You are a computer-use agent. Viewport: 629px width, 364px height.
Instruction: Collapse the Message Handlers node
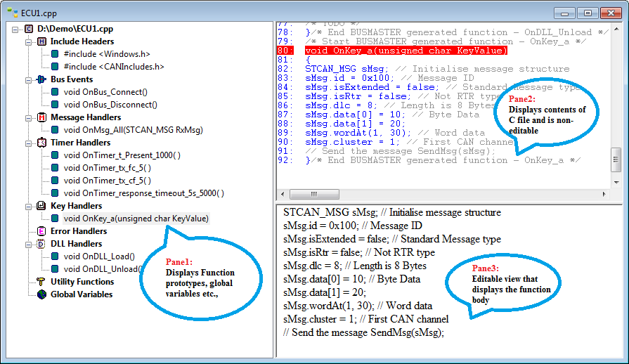coord(29,118)
